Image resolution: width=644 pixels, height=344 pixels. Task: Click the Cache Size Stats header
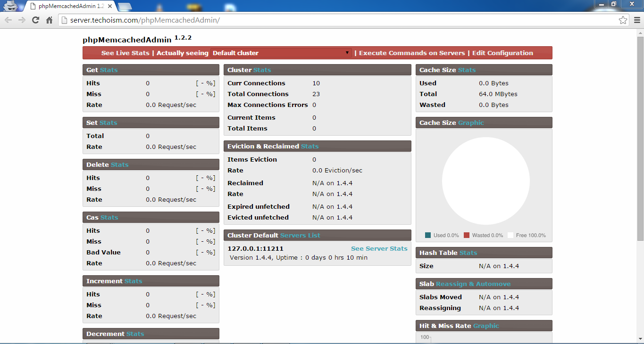(x=484, y=70)
